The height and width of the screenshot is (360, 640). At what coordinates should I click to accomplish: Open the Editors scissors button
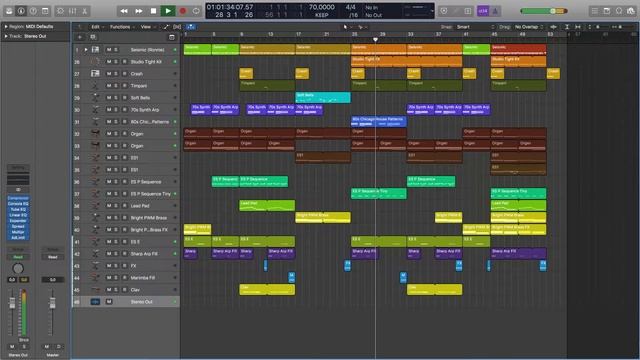[x=84, y=11]
